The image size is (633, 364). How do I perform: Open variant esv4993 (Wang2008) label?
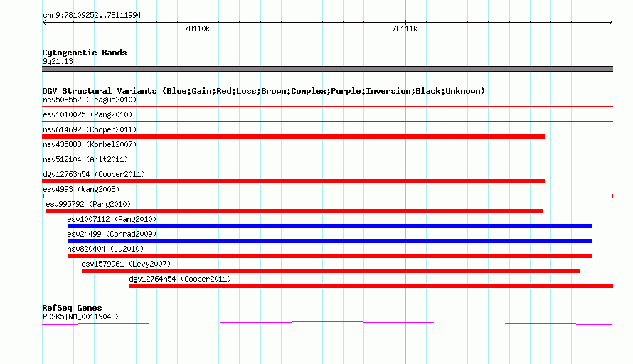pyautogui.click(x=81, y=189)
